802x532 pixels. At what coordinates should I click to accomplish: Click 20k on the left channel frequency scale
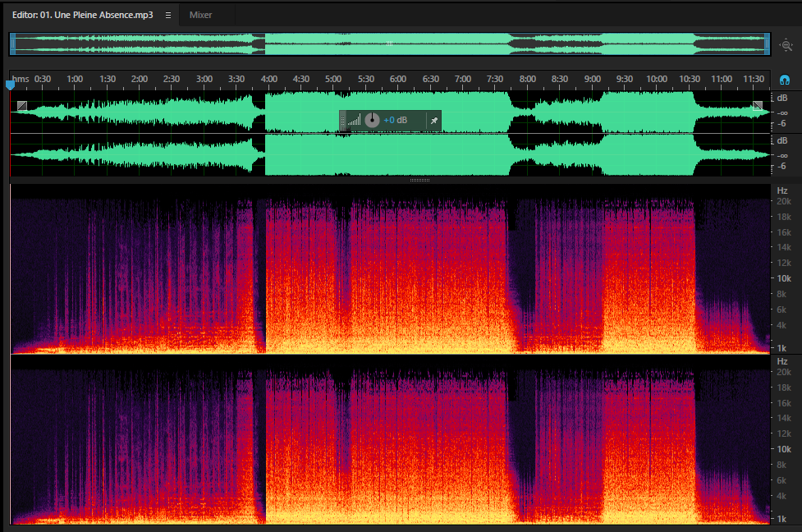pyautogui.click(x=784, y=201)
